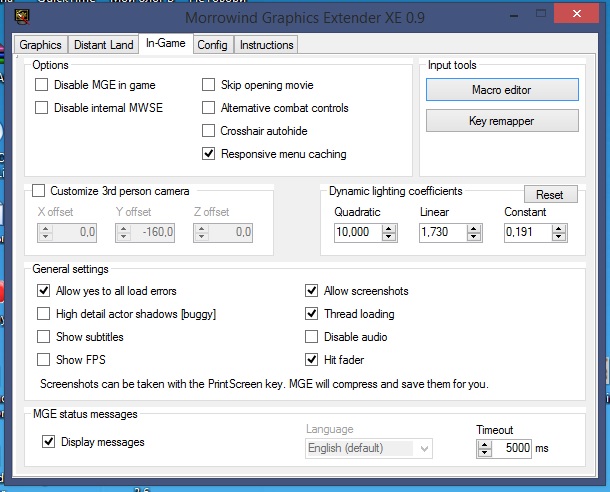Close the Morrowind Graphics Extender window
The width and height of the screenshot is (610, 492).
pyautogui.click(x=577, y=14)
